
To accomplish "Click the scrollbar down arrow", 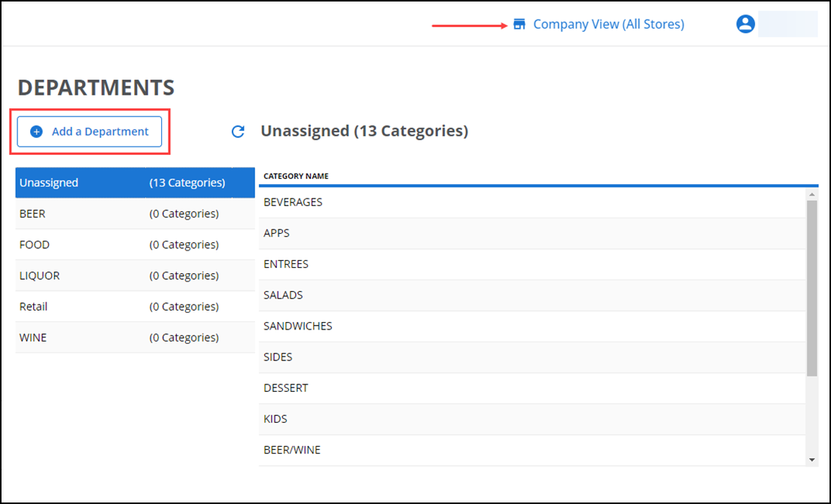I will pyautogui.click(x=812, y=460).
